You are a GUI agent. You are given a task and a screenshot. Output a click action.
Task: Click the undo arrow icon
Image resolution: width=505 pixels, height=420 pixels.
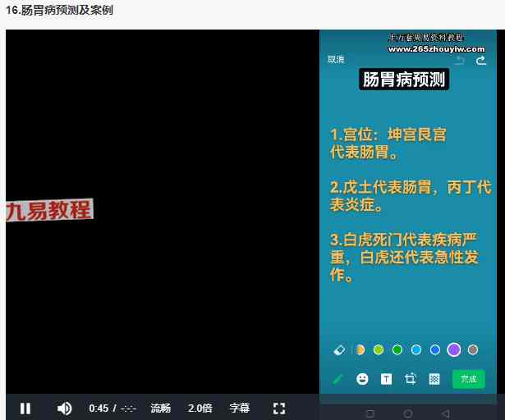[x=460, y=61]
